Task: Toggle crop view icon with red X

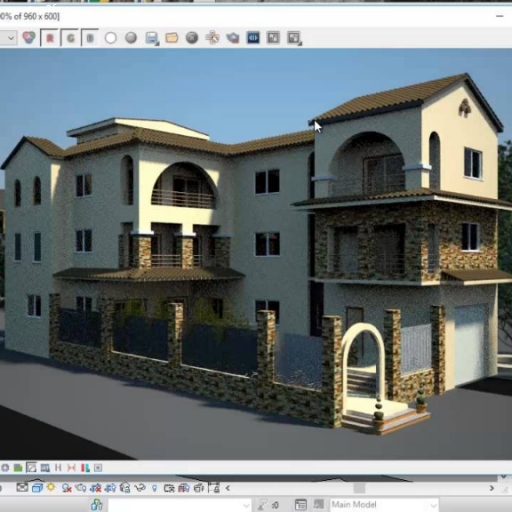Action: click(x=96, y=488)
